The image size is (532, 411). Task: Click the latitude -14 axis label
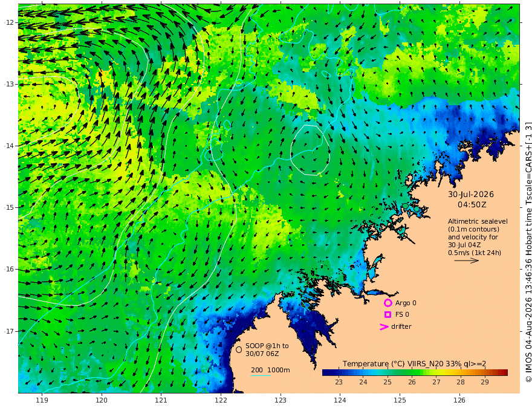(x=9, y=146)
